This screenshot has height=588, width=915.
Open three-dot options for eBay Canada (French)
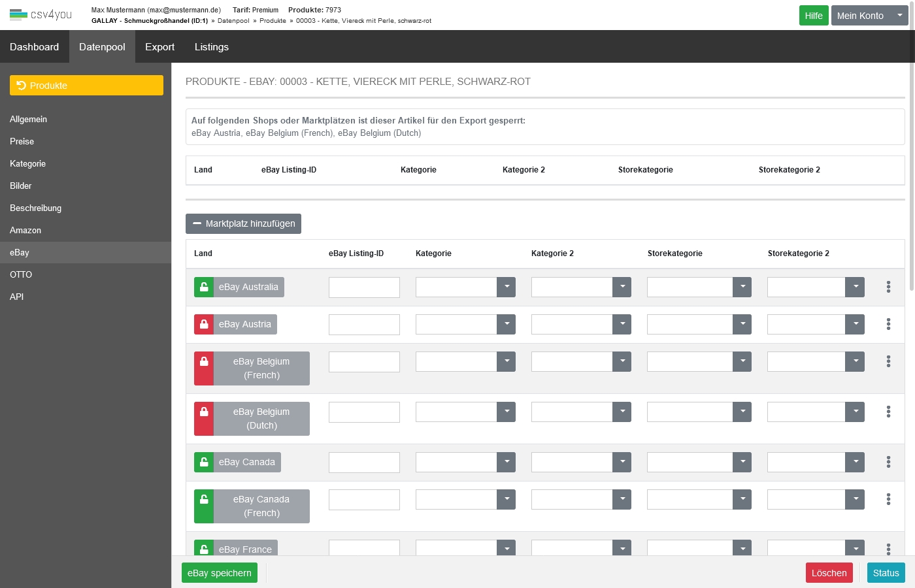pyautogui.click(x=888, y=499)
